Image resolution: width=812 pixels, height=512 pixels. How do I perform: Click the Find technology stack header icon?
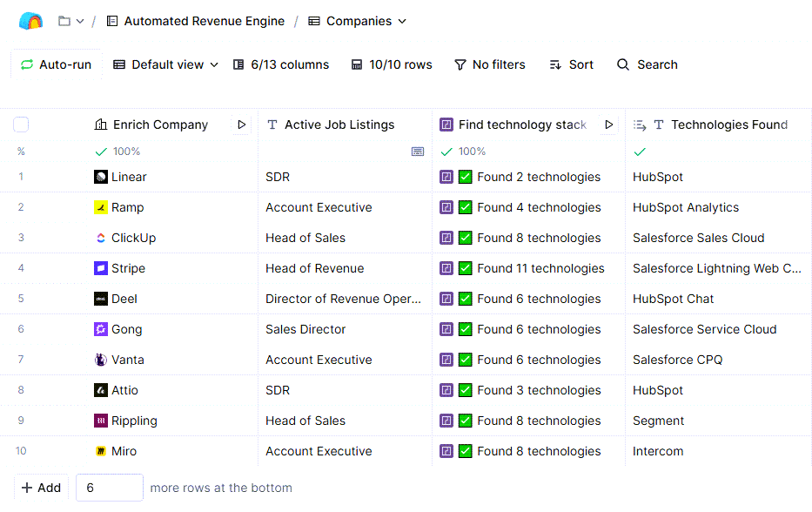pyautogui.click(x=446, y=125)
